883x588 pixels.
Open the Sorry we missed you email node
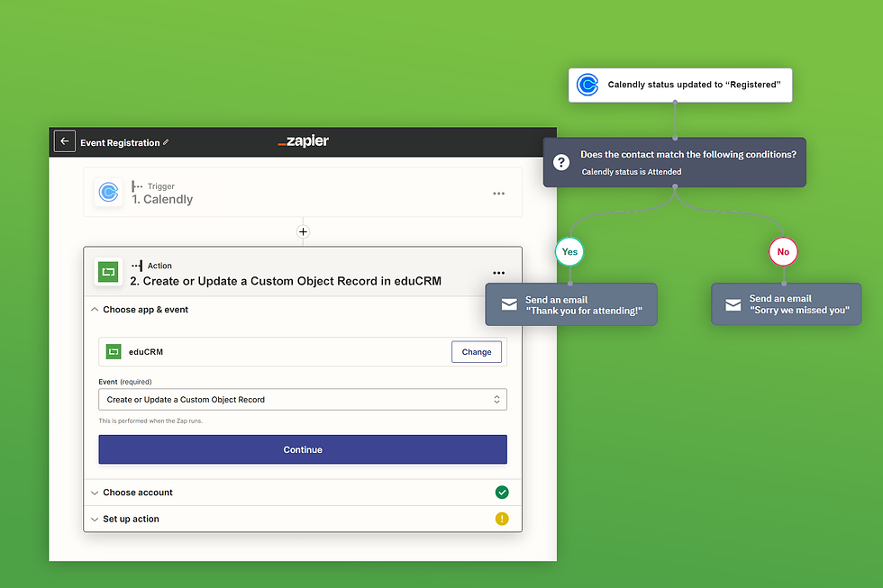click(x=786, y=304)
